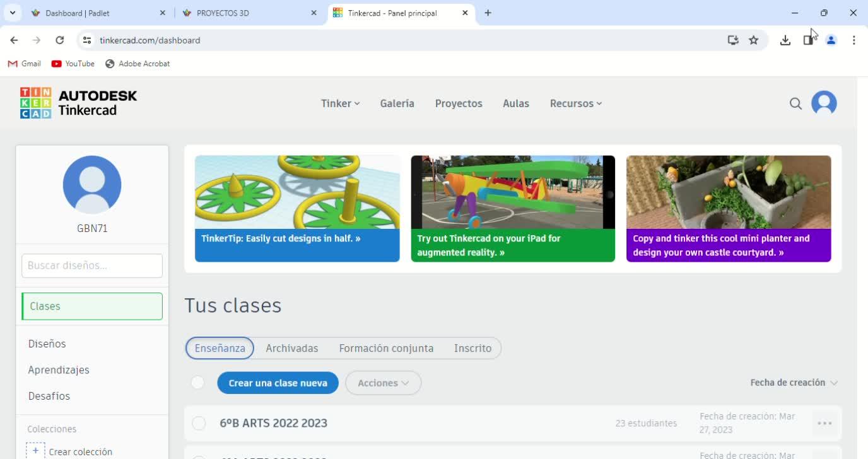Change sorting via Fecha de creación dropdown
Screen dimensions: 868x459
[x=794, y=383]
